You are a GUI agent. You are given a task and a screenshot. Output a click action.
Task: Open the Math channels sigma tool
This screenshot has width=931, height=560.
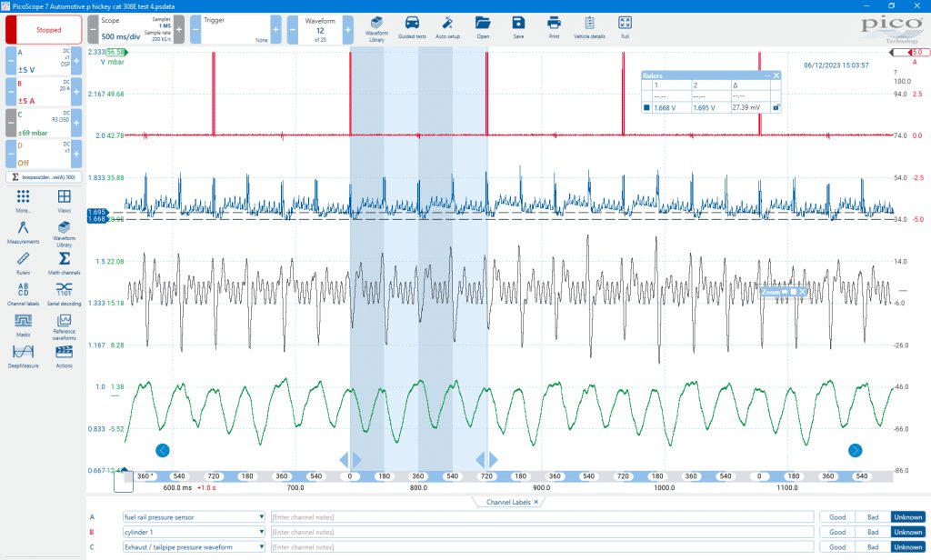coord(65,263)
